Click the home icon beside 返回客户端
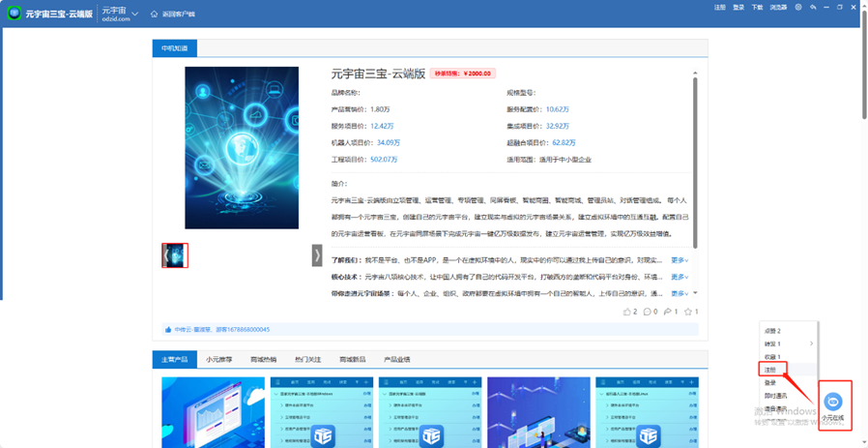This screenshot has width=868, height=448. 155,14
